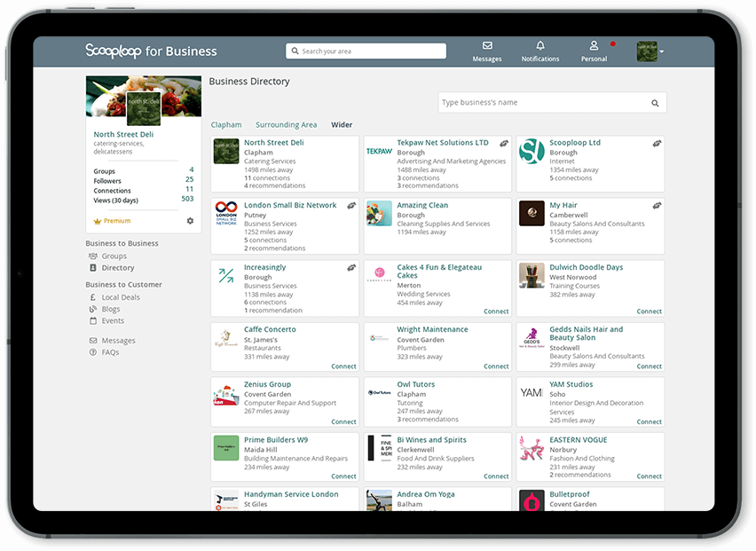Select the Wider area tab
The image size is (756, 551).
pos(342,125)
